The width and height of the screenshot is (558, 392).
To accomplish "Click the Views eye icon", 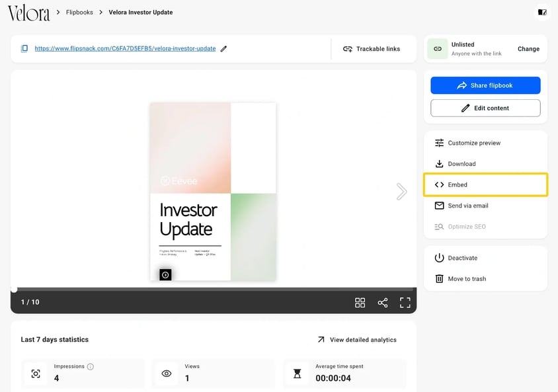I will coord(167,373).
